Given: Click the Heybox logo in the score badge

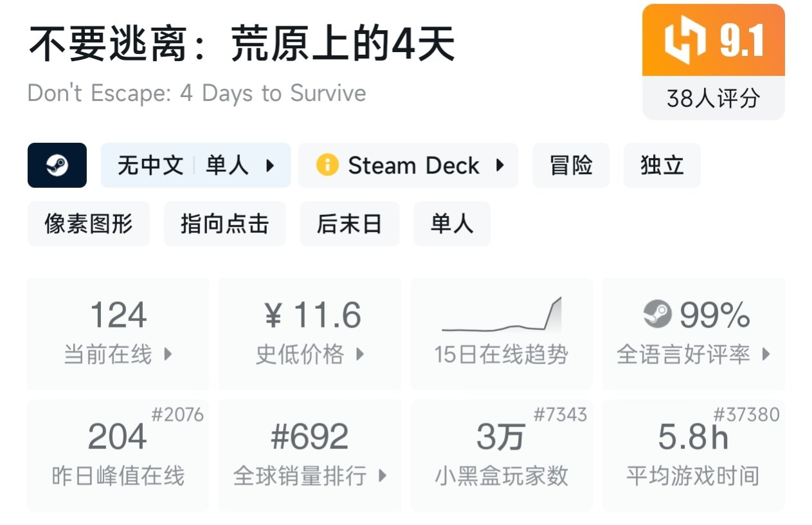Looking at the screenshot, I should point(685,41).
